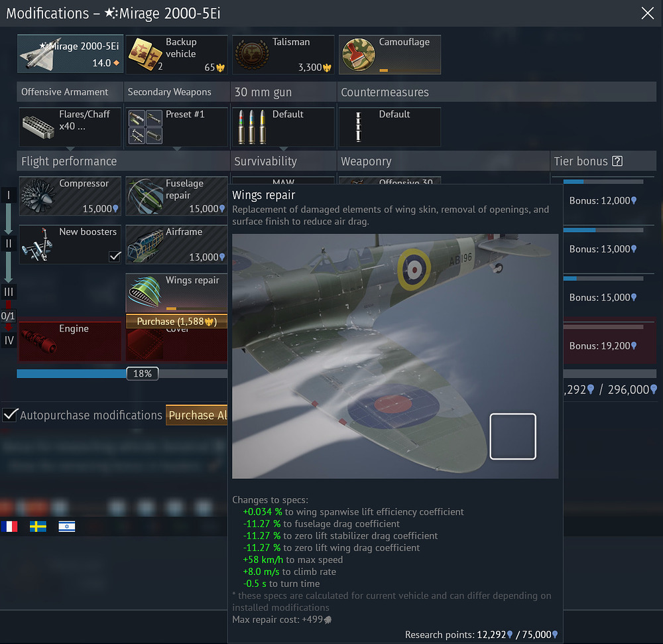
Task: Select tier II marker
Action: 9,243
